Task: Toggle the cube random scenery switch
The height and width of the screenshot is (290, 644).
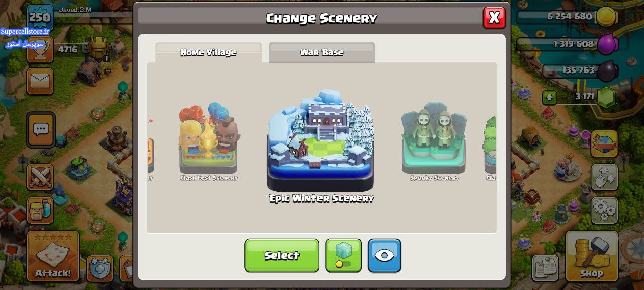Action: 343,256
